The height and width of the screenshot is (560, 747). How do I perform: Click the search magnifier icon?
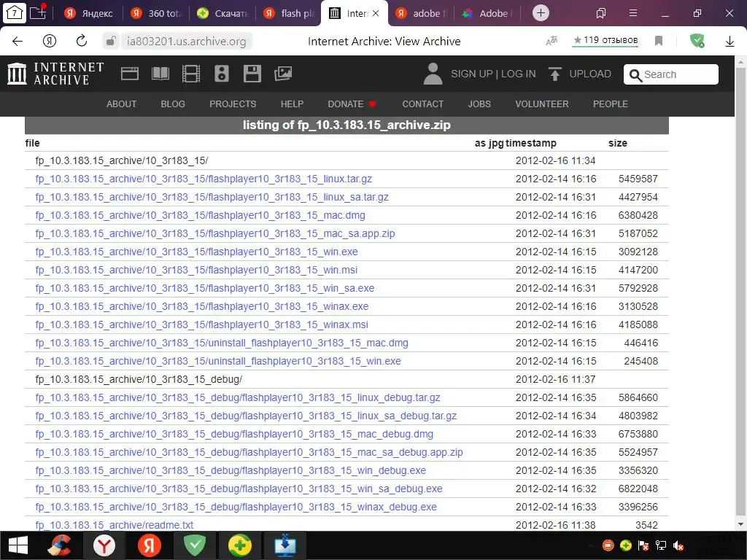tap(635, 75)
